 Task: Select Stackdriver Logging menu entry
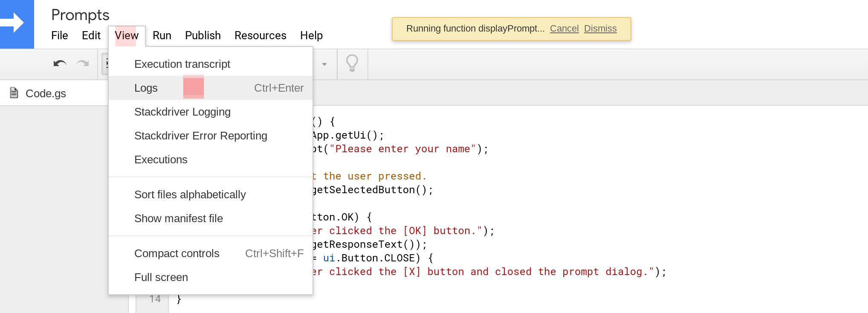coord(211,112)
